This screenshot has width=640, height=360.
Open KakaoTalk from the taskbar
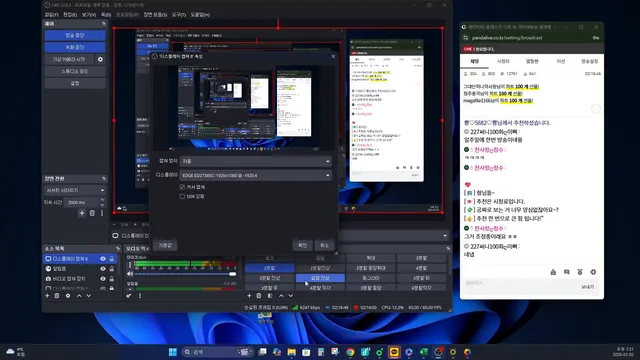coord(394,352)
